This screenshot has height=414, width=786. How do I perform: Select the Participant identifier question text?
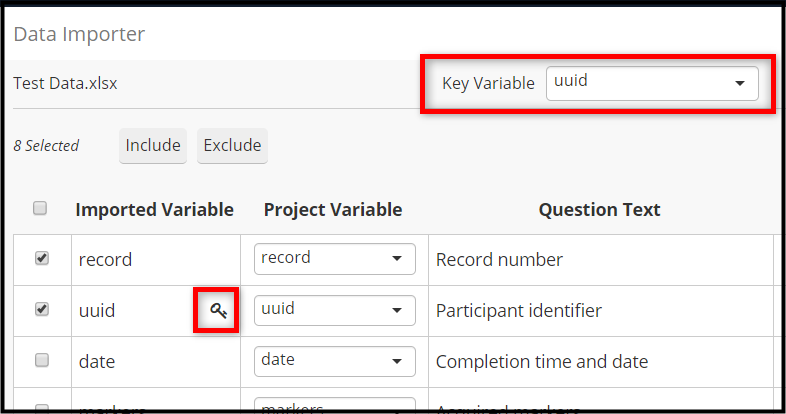coord(519,311)
